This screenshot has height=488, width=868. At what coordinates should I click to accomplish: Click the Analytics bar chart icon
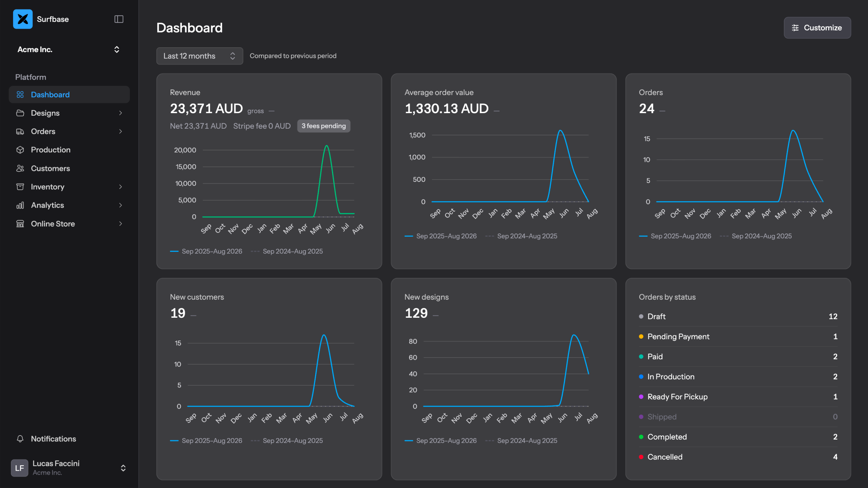click(20, 205)
